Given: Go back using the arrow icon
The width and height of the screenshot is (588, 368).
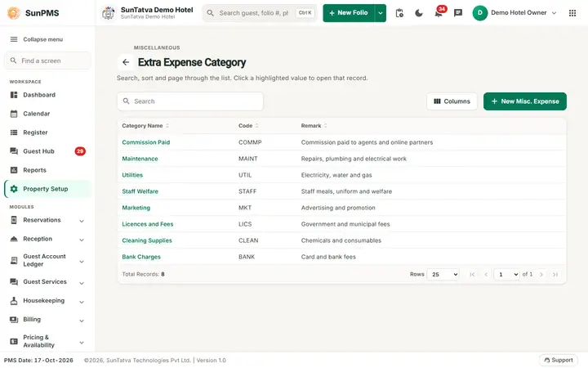Looking at the screenshot, I should coord(126,62).
